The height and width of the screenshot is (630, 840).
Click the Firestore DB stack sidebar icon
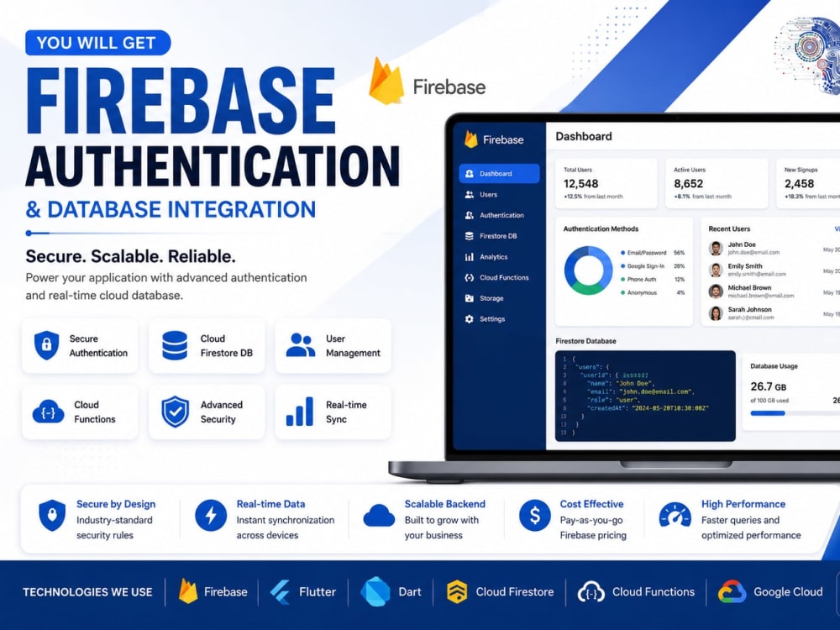470,236
